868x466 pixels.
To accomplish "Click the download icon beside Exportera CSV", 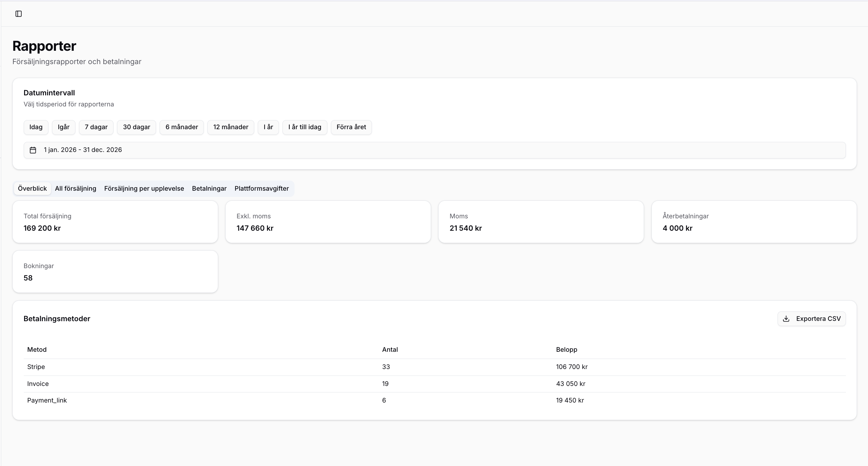I will 786,319.
